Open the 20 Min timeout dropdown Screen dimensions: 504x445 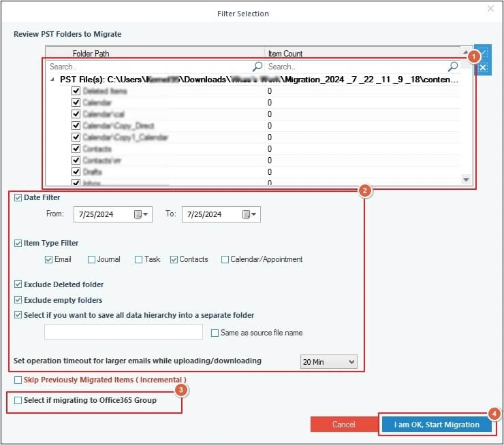click(328, 362)
